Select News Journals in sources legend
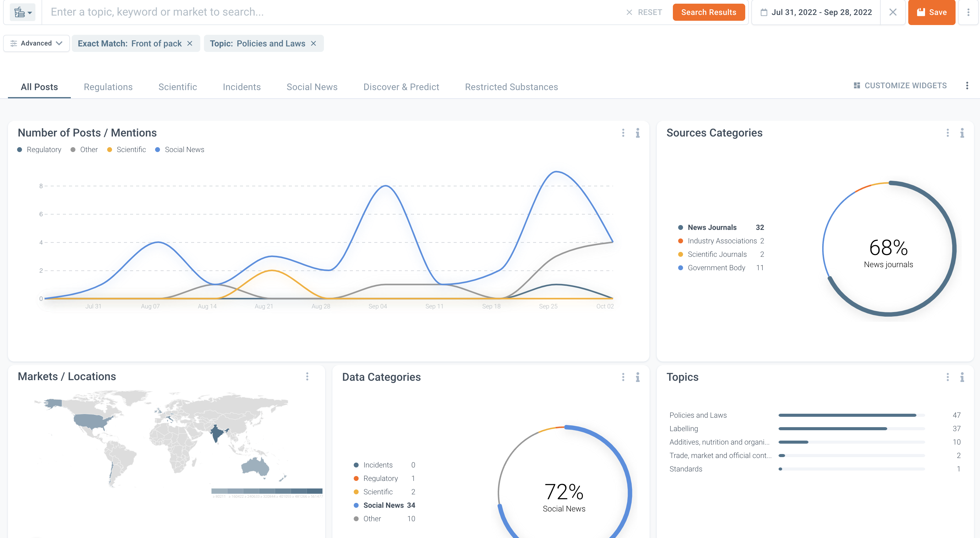 point(721,227)
